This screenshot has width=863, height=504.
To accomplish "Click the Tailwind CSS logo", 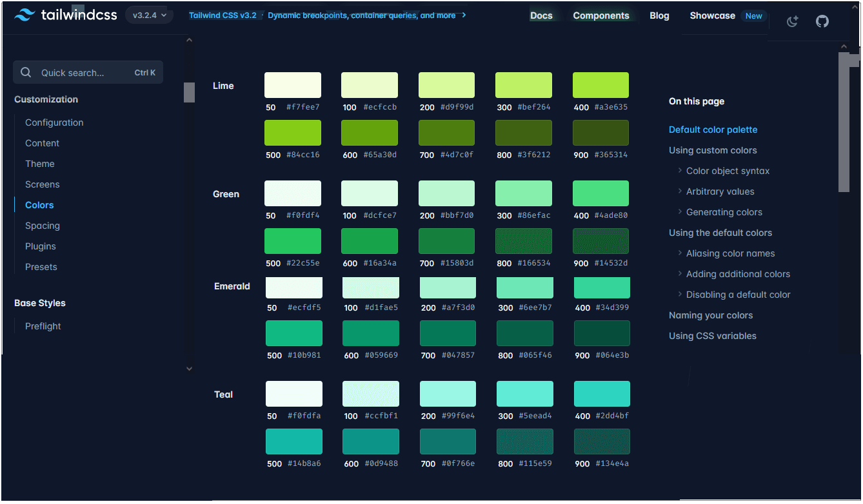I will (x=65, y=15).
